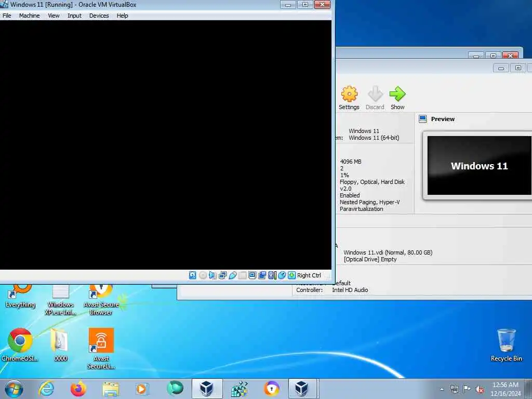Open the Devices menu

pyautogui.click(x=99, y=16)
